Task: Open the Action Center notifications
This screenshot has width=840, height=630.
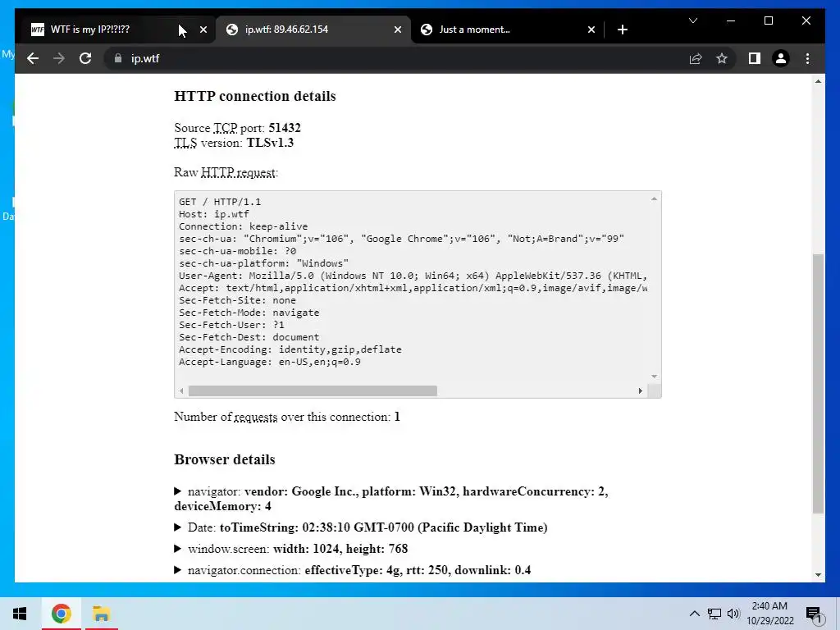Action: pos(815,614)
